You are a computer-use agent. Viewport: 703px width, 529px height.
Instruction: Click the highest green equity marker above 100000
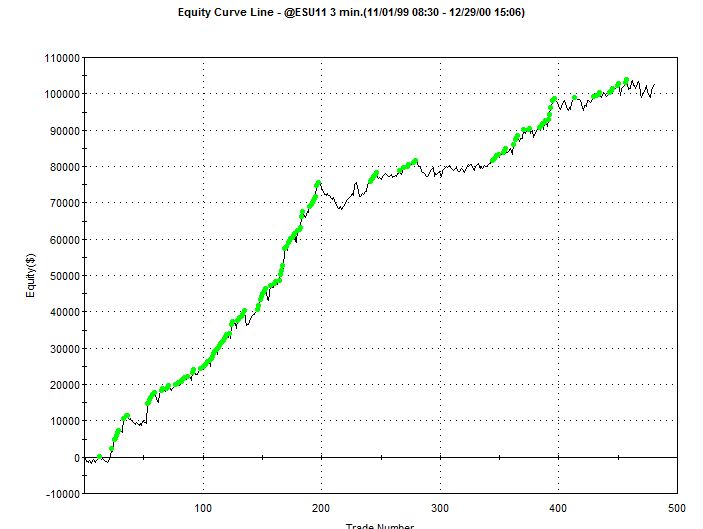(x=626, y=80)
